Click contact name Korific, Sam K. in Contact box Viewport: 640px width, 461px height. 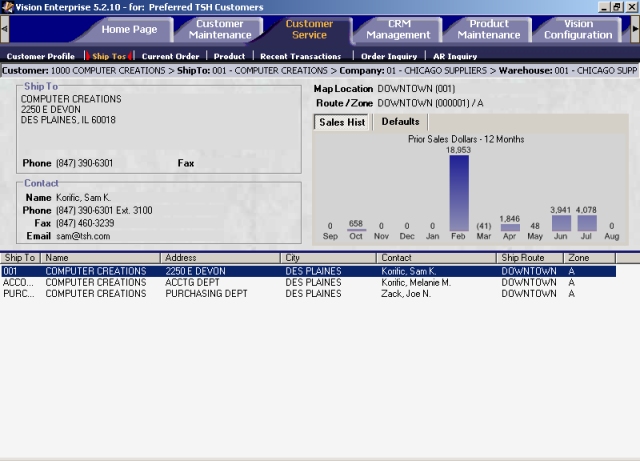[84, 198]
